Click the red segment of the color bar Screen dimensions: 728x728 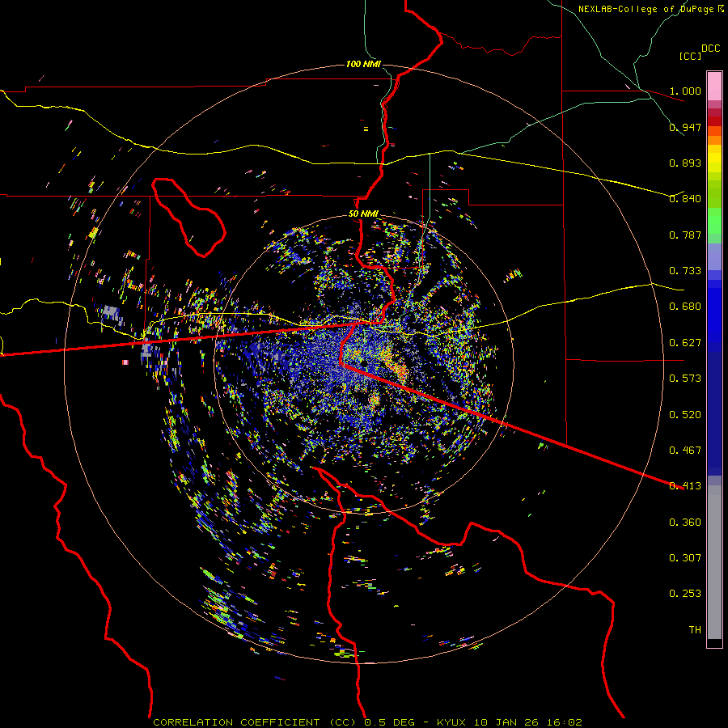click(x=714, y=121)
